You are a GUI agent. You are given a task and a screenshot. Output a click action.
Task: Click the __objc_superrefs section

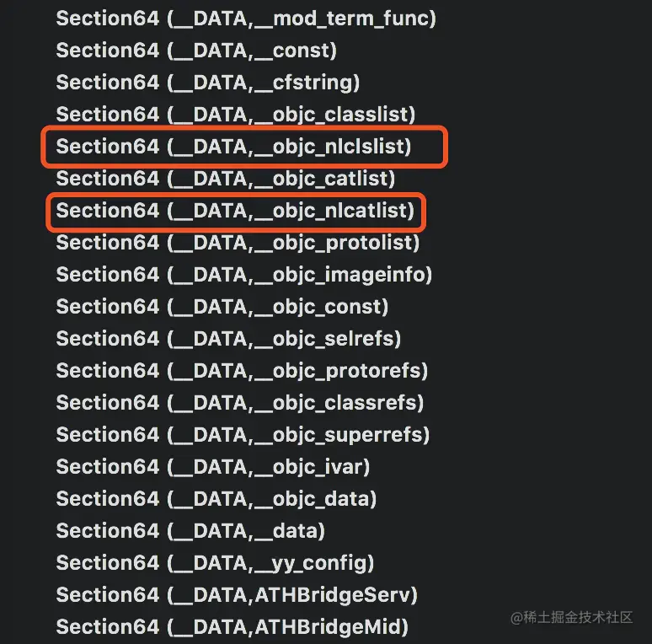pos(243,435)
